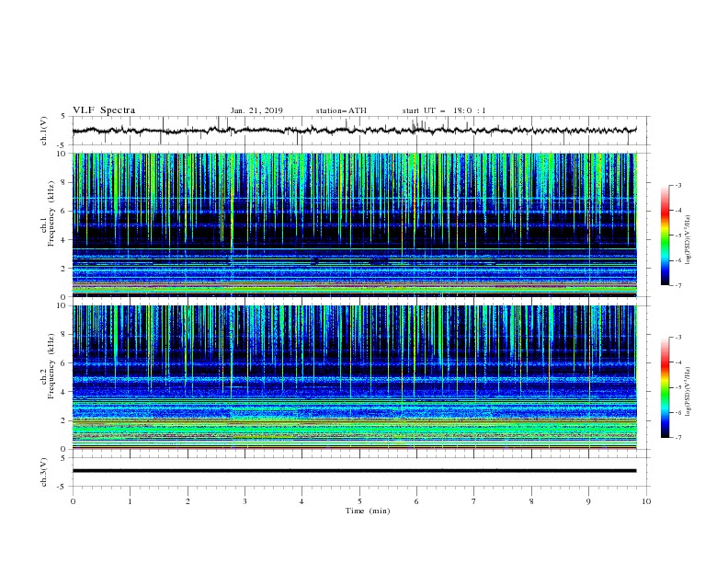Click inside the ch.2 spectrogram panel

(354, 377)
